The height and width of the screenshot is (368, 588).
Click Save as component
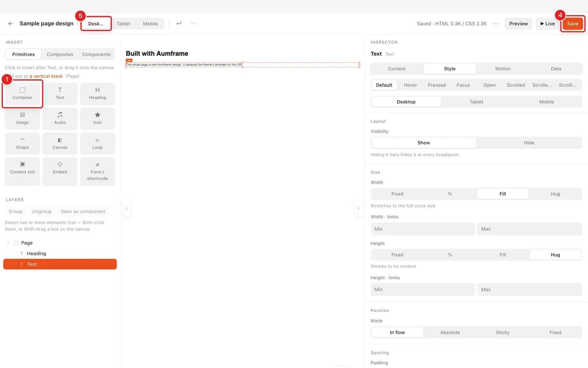click(x=83, y=212)
